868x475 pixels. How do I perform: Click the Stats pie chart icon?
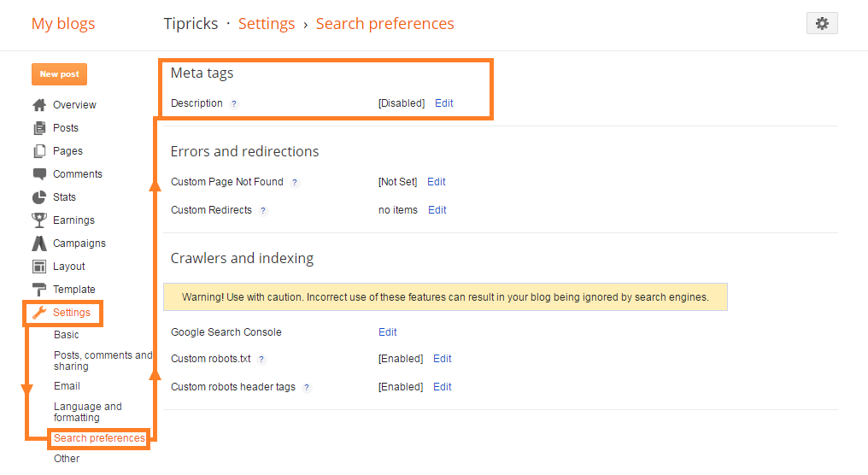point(39,197)
